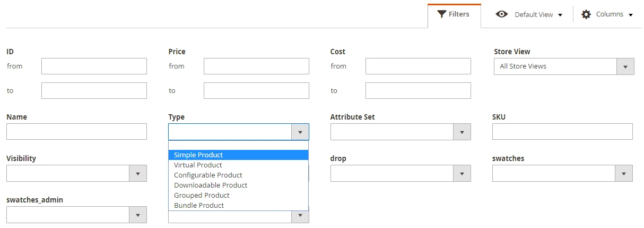The image size is (644, 228).
Task: Click the Columns gear icon
Action: click(586, 14)
